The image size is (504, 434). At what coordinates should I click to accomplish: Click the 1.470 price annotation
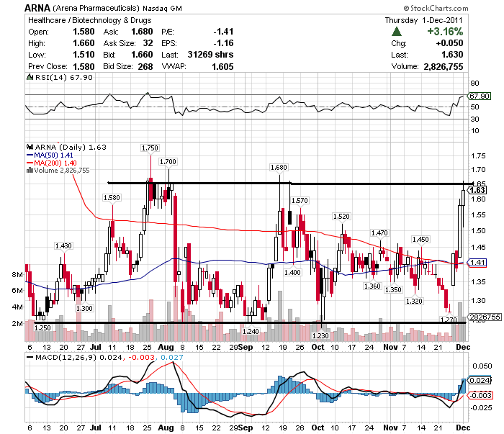(x=379, y=232)
